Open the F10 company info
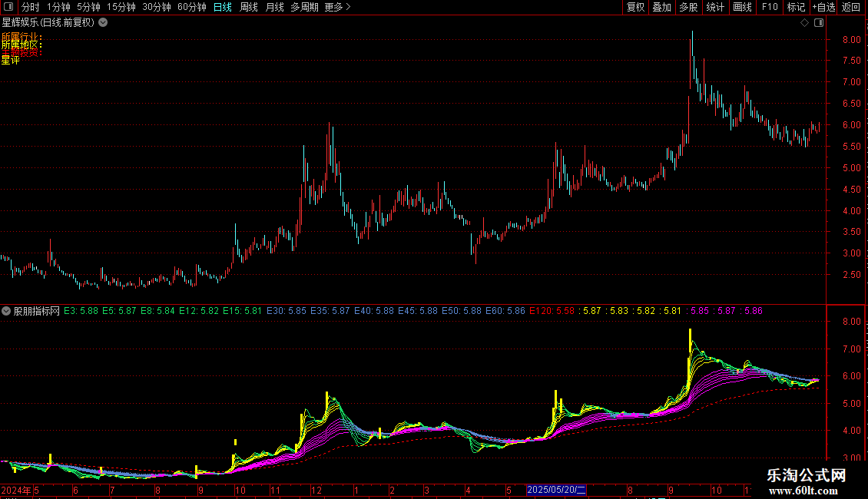The image size is (868, 499). tap(770, 7)
